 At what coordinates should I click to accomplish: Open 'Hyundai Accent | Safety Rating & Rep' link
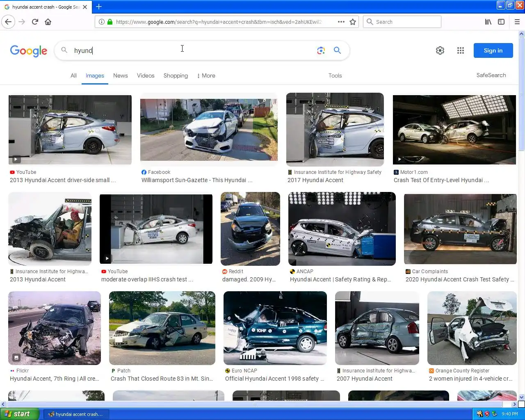pyautogui.click(x=340, y=279)
